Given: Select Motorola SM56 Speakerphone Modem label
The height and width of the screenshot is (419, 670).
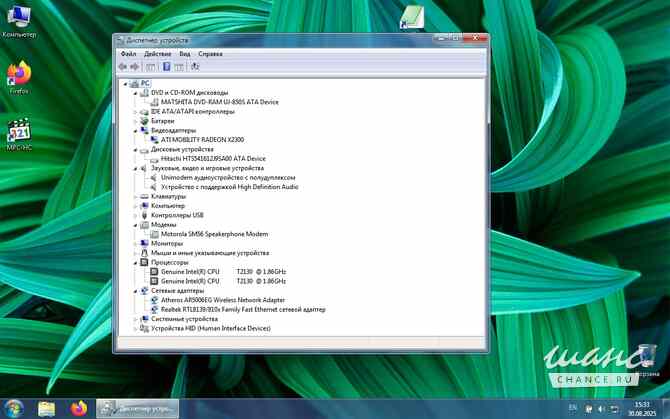Looking at the screenshot, I should (215, 234).
